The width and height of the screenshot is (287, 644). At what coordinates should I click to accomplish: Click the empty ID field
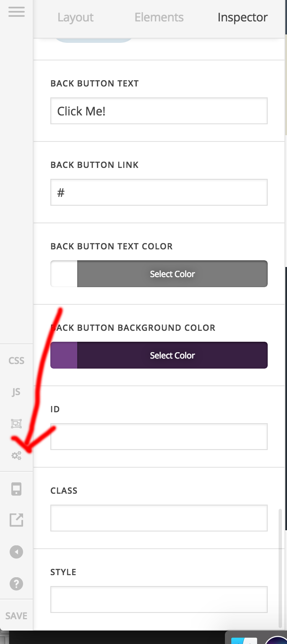point(159,437)
